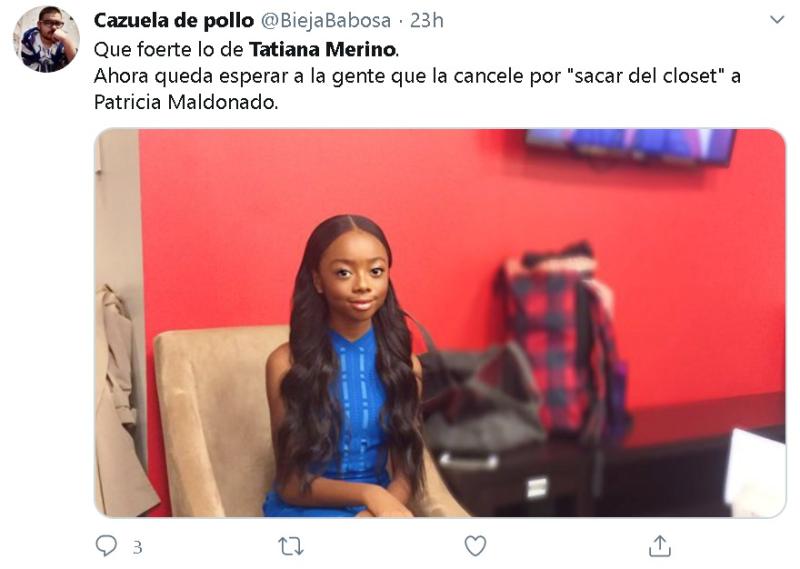Retweet this post using the arrows icon
Viewport: 800px width, 569px height.
291,546
